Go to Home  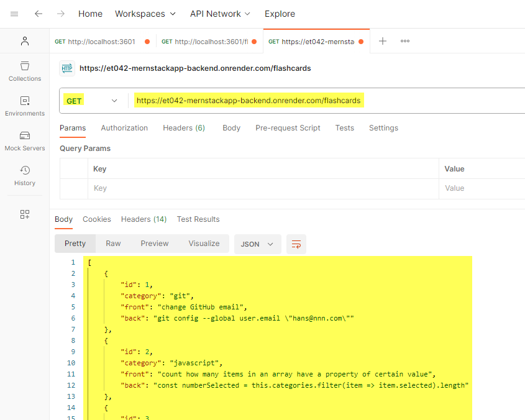(91, 14)
